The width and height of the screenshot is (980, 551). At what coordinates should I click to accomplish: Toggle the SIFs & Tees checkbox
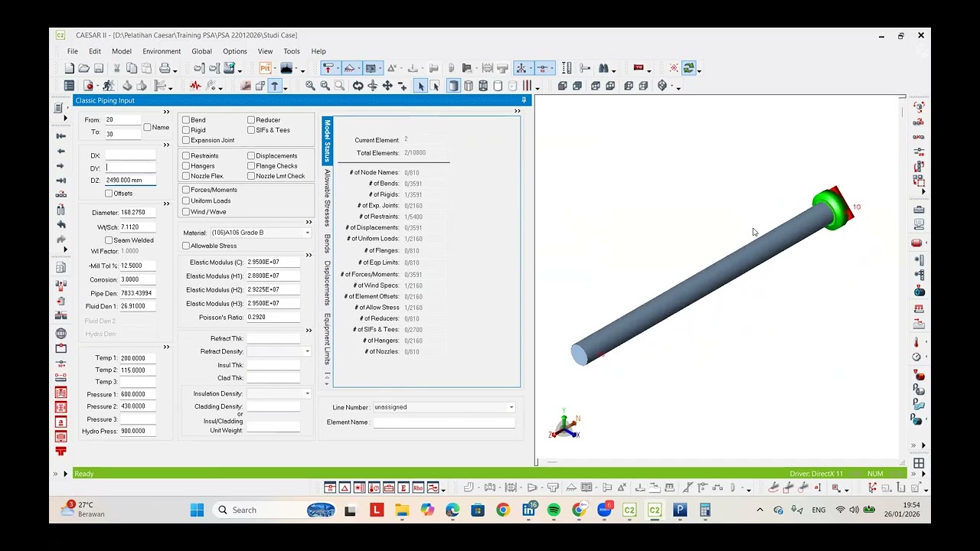[251, 130]
